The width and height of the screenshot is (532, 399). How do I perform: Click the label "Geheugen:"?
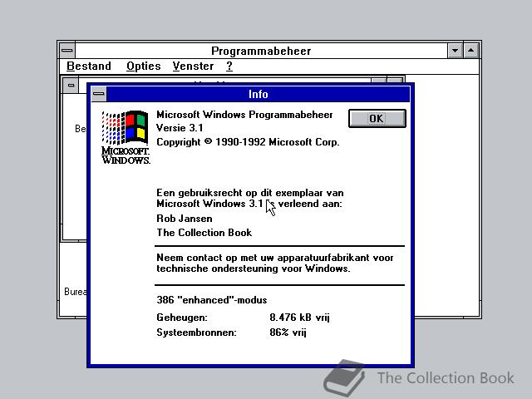[182, 318]
